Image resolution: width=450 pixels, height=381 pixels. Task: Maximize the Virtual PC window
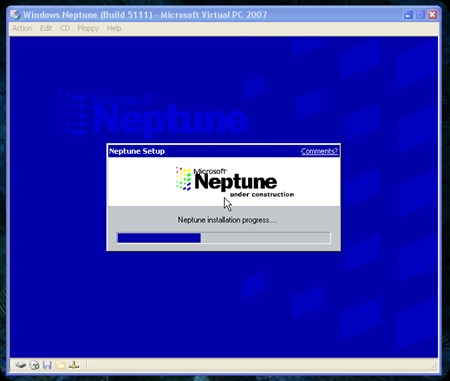[420, 15]
